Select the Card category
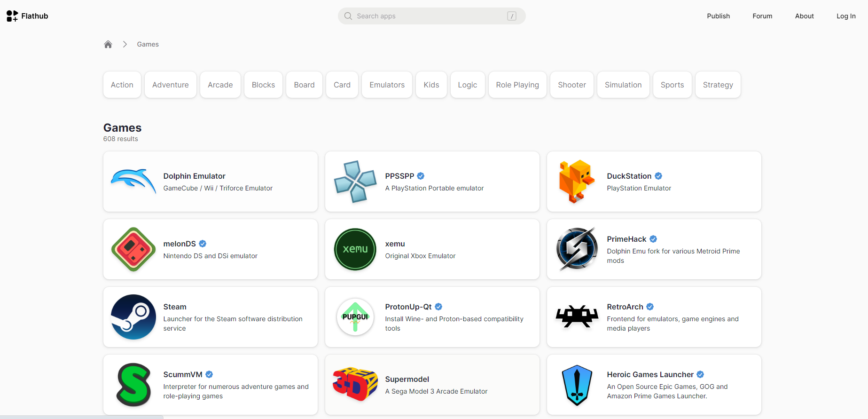 [342, 85]
